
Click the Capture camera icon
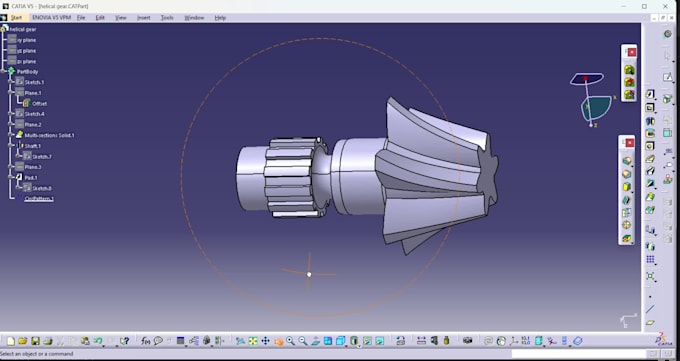[468, 341]
